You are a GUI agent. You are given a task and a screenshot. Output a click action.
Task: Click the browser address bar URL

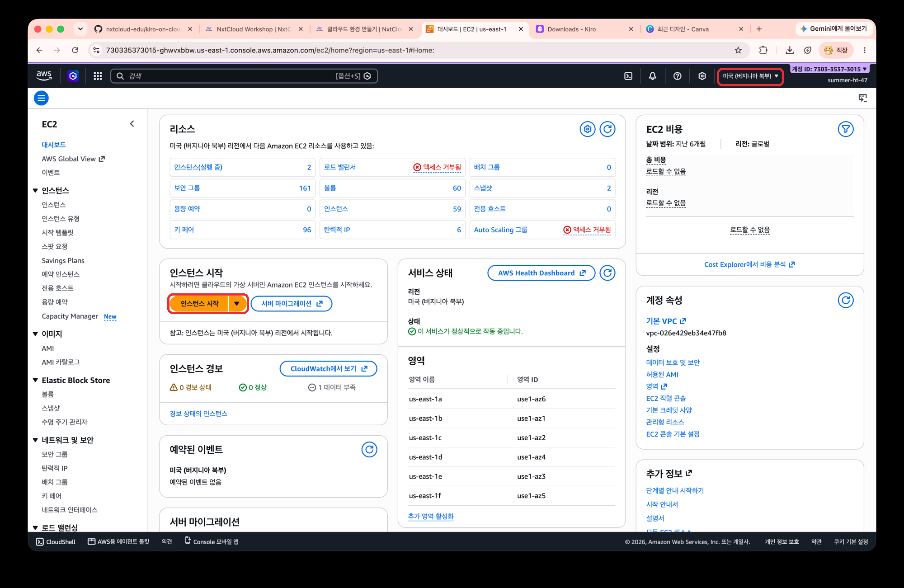270,50
